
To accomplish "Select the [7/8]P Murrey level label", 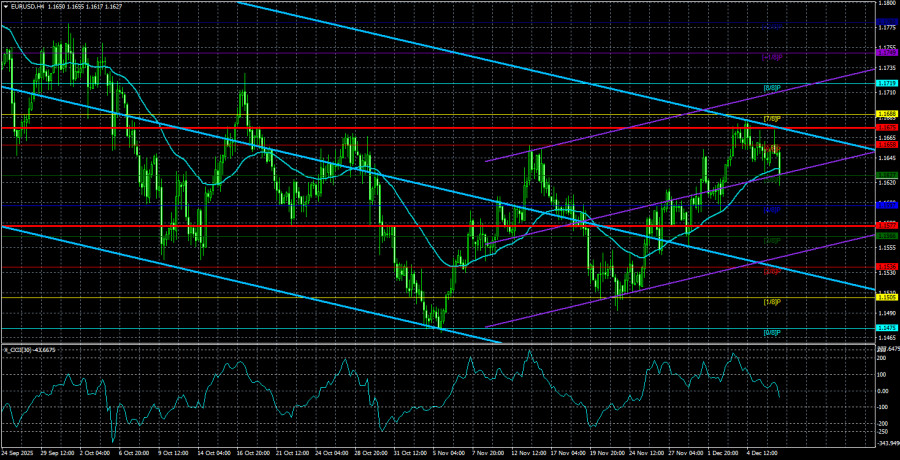I will tap(771, 119).
